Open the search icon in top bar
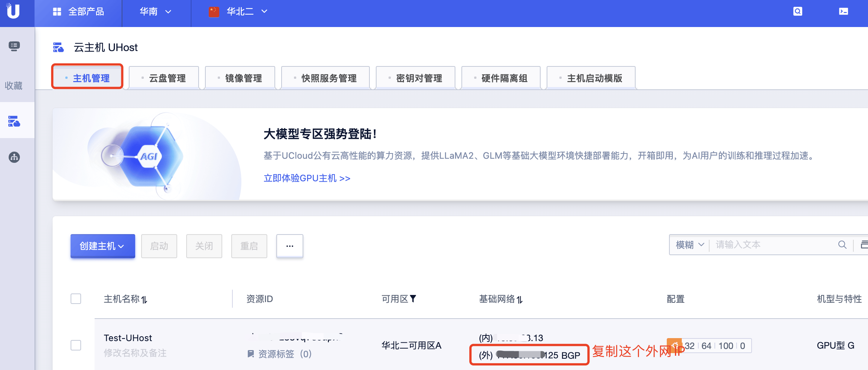The width and height of the screenshot is (868, 370). point(798,12)
